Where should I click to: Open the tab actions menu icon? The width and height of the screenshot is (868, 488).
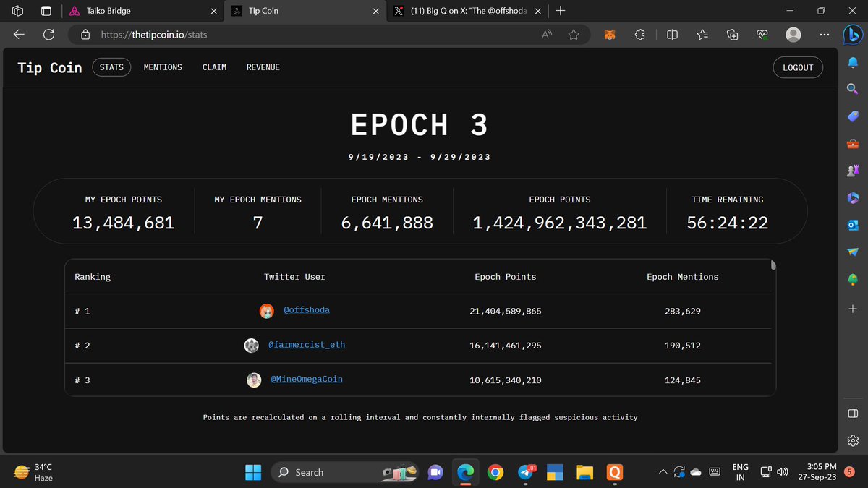(46, 11)
